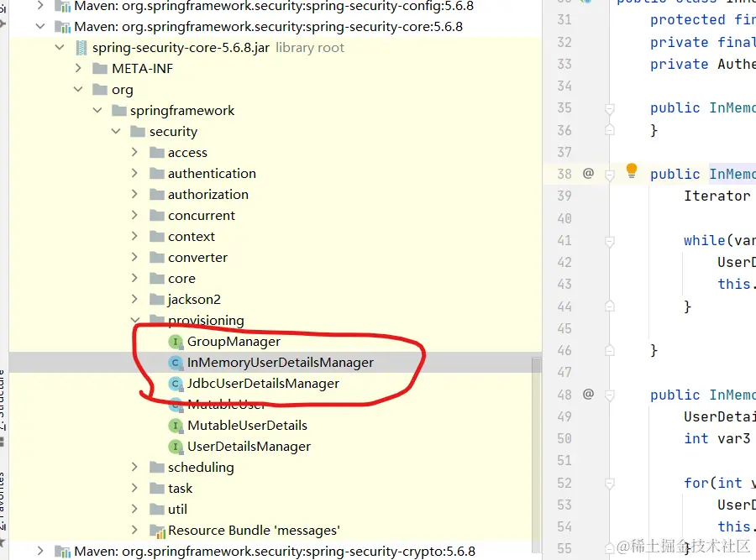Image resolution: width=756 pixels, height=560 pixels.
Task: Select MutableUserDetails in project tree
Action: 247,426
